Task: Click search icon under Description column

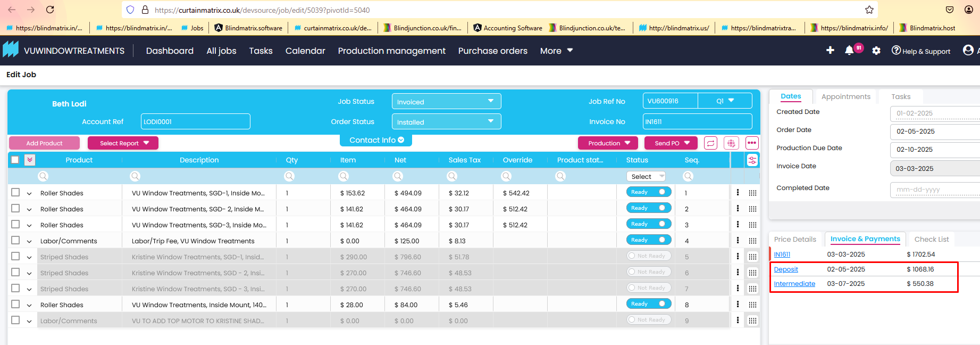Action: 135,176
